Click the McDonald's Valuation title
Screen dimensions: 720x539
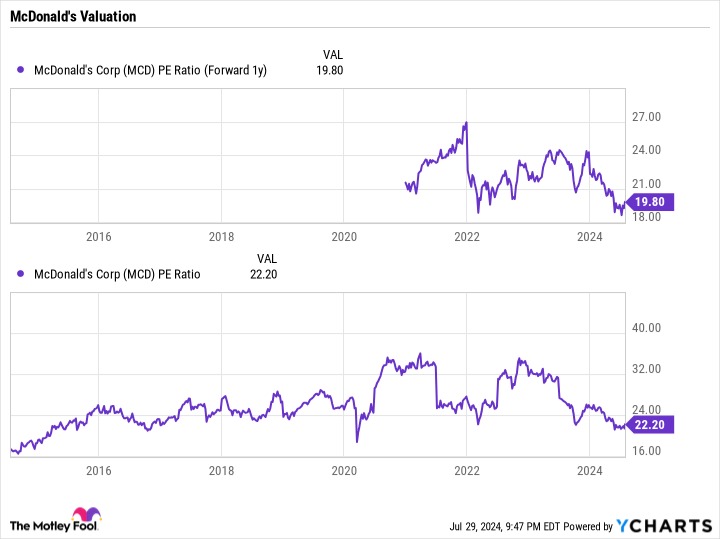(73, 17)
